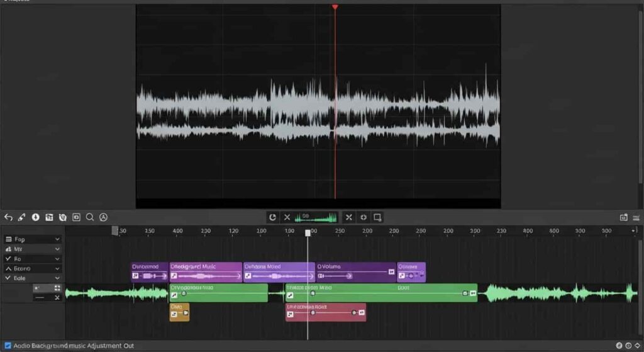Click the first round icon in the status bar

tap(619, 346)
